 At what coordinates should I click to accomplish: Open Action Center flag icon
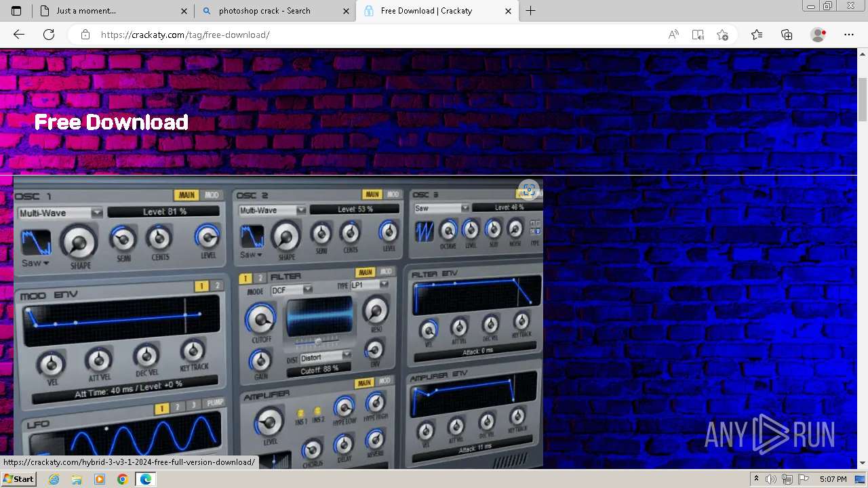[804, 479]
